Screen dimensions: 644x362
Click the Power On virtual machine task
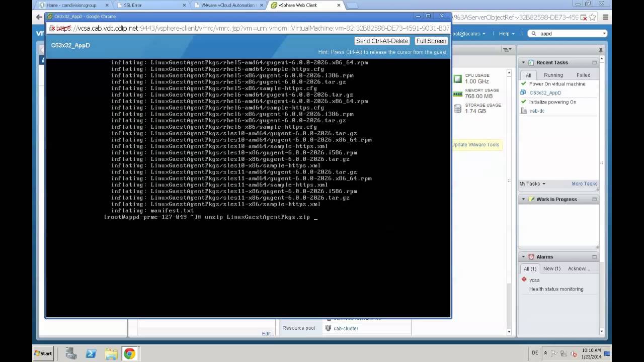[557, 84]
